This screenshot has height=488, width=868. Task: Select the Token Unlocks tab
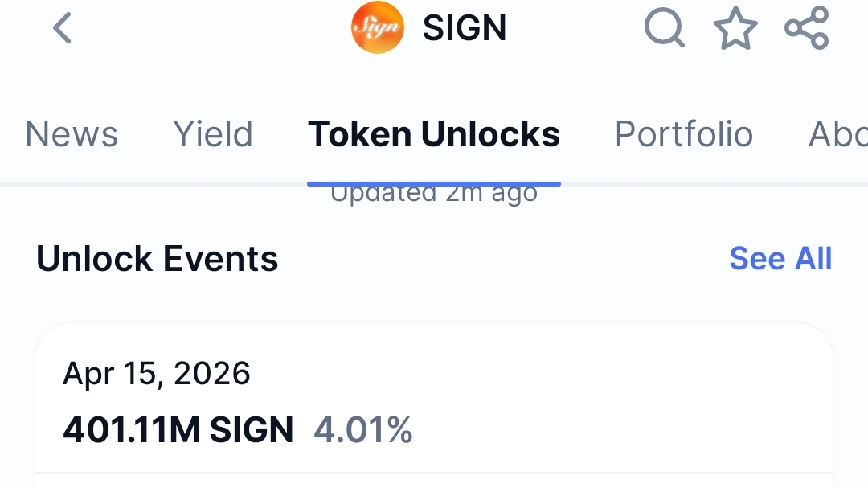tap(434, 134)
